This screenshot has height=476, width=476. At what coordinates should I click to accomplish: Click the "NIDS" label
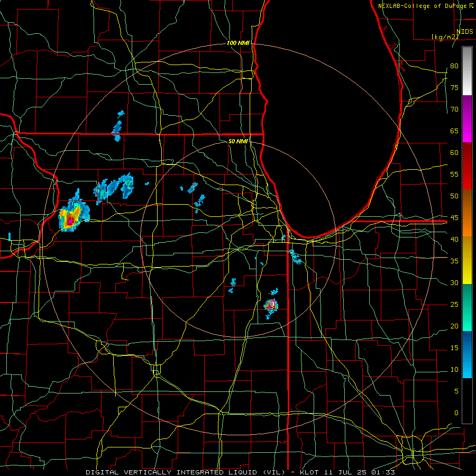click(465, 32)
